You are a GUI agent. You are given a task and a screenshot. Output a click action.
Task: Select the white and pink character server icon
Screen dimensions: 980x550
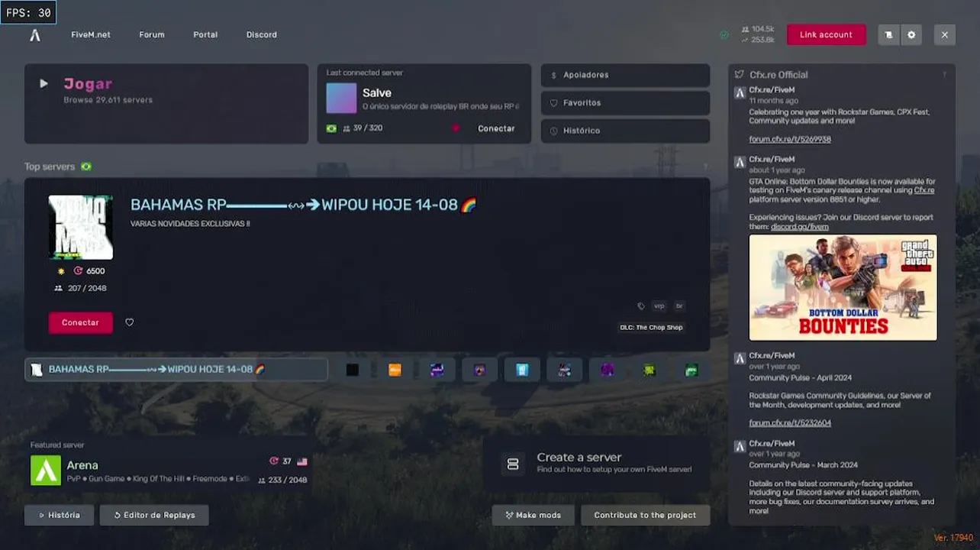pos(564,370)
